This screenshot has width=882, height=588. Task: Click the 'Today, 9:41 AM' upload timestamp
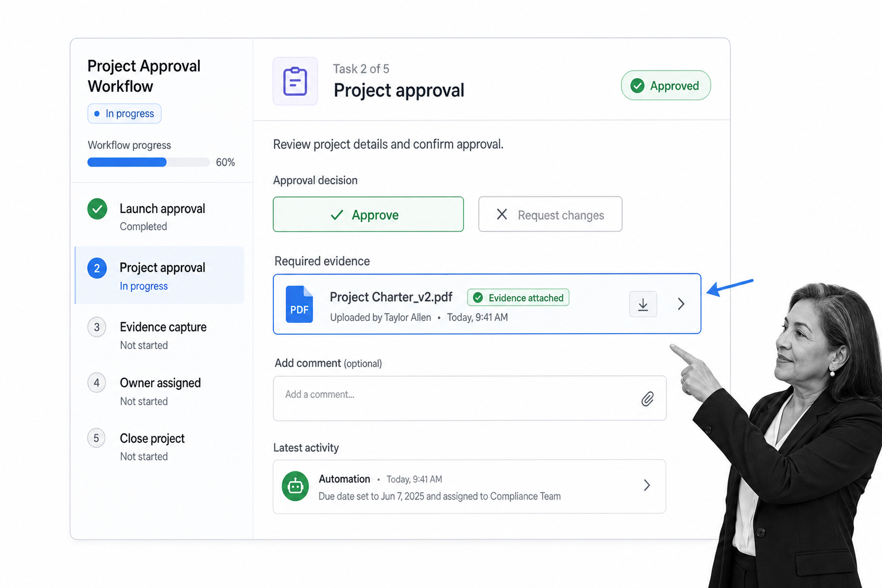(477, 318)
